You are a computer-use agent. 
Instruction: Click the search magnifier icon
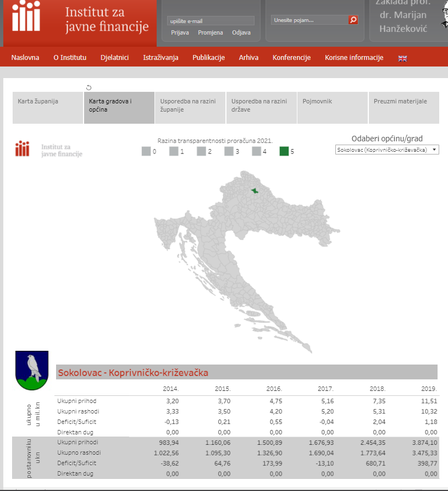click(353, 20)
